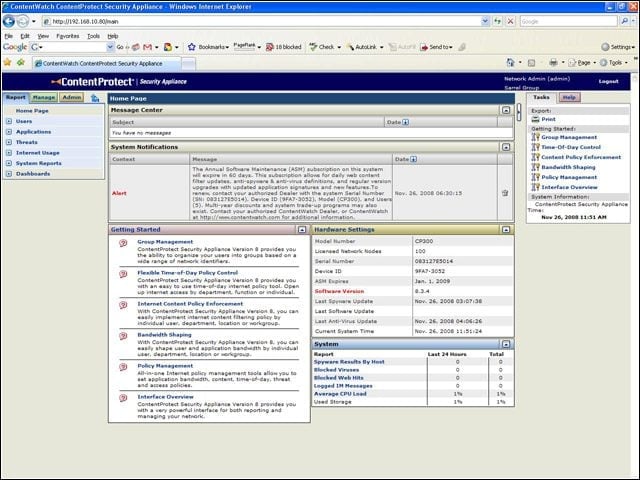Collapse the Getting Started panel

click(302, 230)
